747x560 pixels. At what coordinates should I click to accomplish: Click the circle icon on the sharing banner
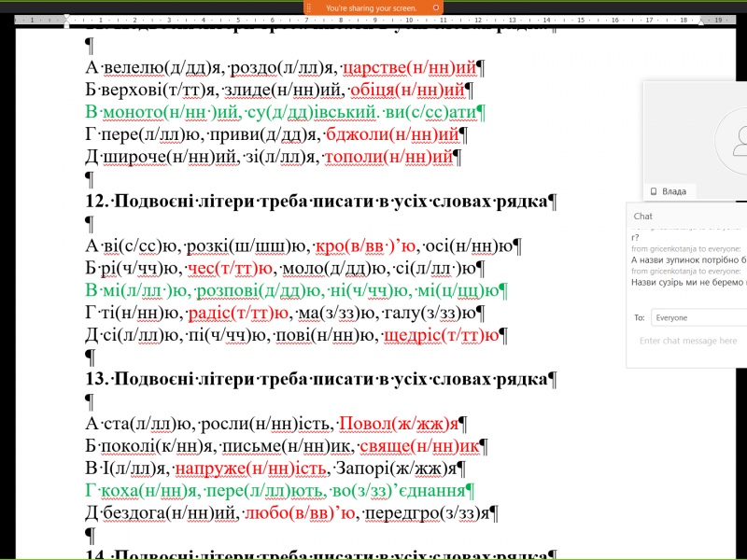(x=435, y=7)
